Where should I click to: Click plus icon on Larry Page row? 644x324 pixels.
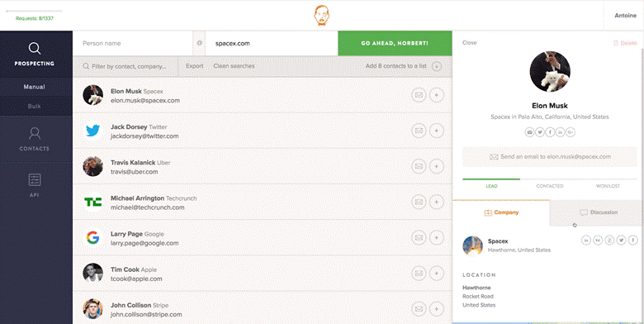(437, 238)
